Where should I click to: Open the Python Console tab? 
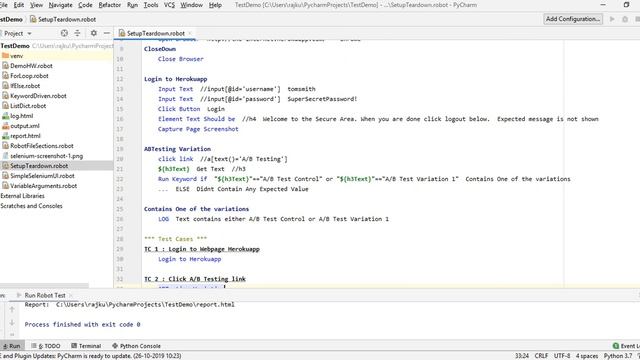click(x=136, y=346)
